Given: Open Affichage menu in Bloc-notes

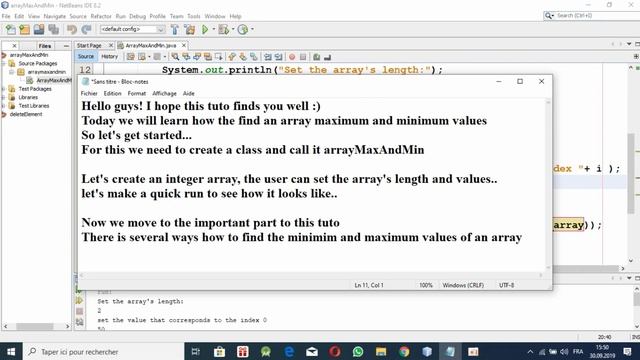Looking at the screenshot, I should click(164, 93).
